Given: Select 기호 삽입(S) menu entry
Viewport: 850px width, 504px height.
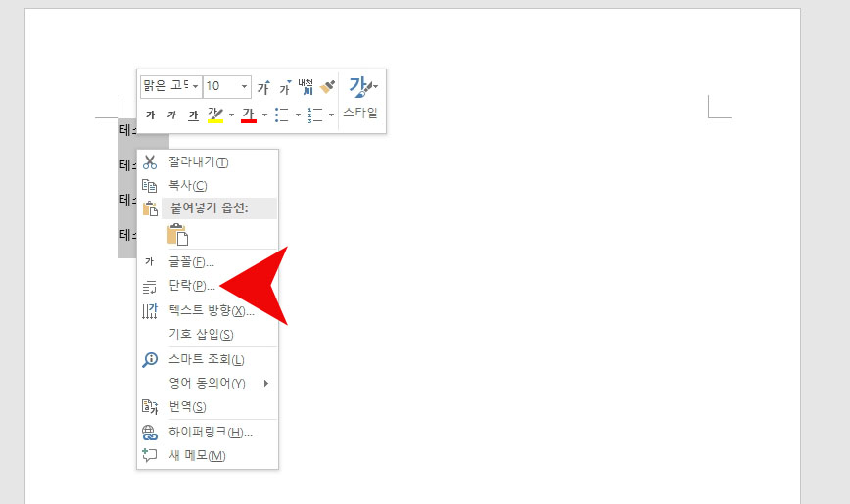Looking at the screenshot, I should tap(208, 334).
